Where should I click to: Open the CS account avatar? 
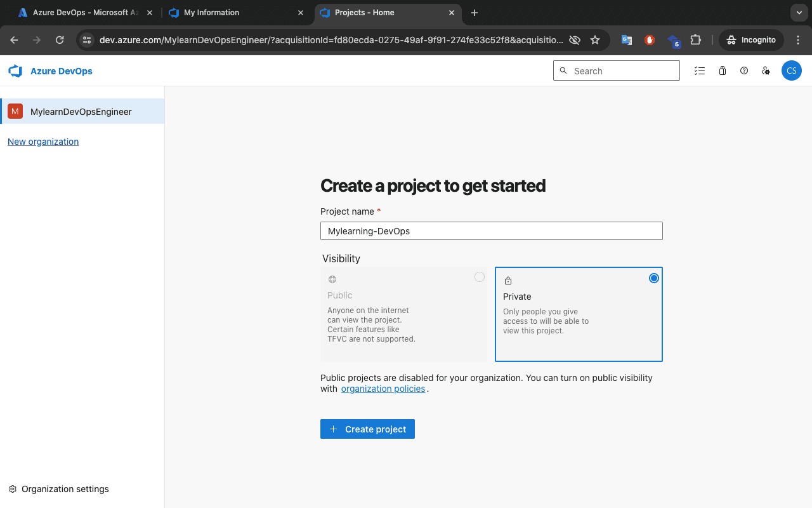coord(792,70)
